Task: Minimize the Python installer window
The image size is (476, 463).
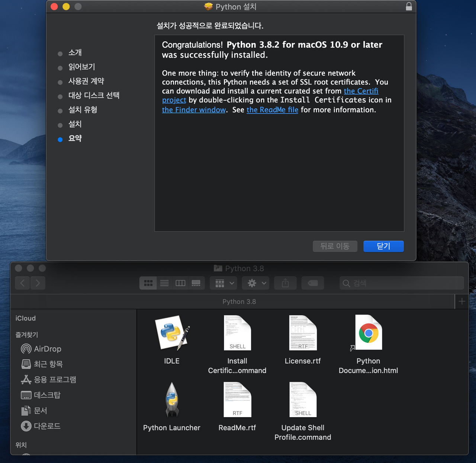Action: tap(66, 7)
